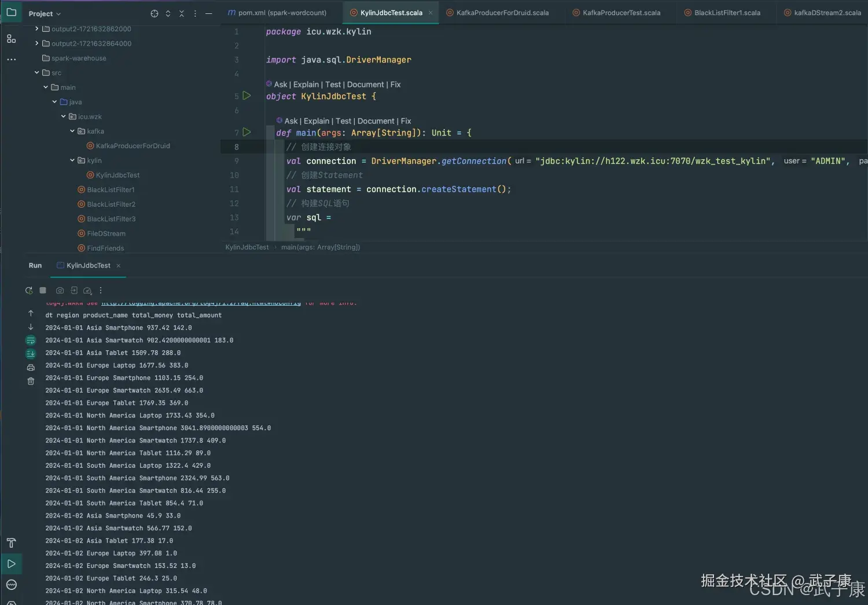The width and height of the screenshot is (868, 605).
Task: Open the Structure tool window icon
Action: (11, 39)
